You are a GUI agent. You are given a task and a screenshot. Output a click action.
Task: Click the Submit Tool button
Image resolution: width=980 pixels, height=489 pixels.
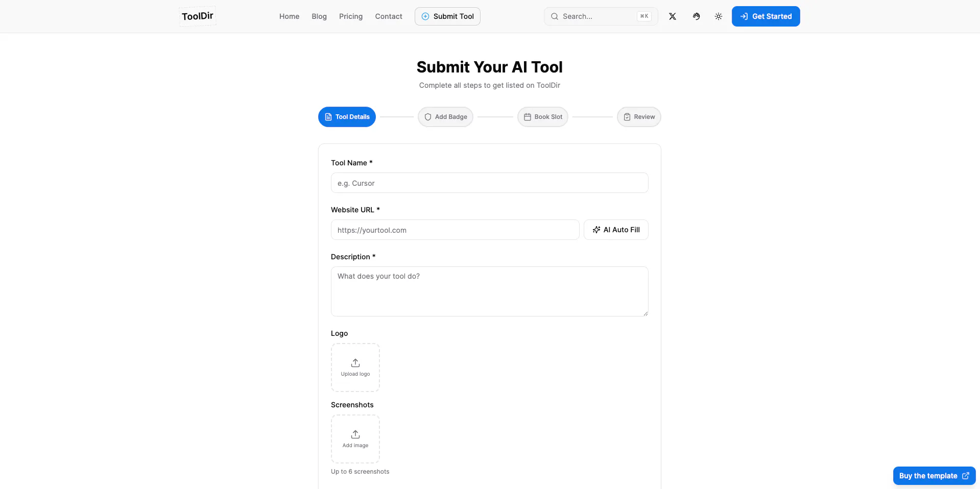[447, 16]
